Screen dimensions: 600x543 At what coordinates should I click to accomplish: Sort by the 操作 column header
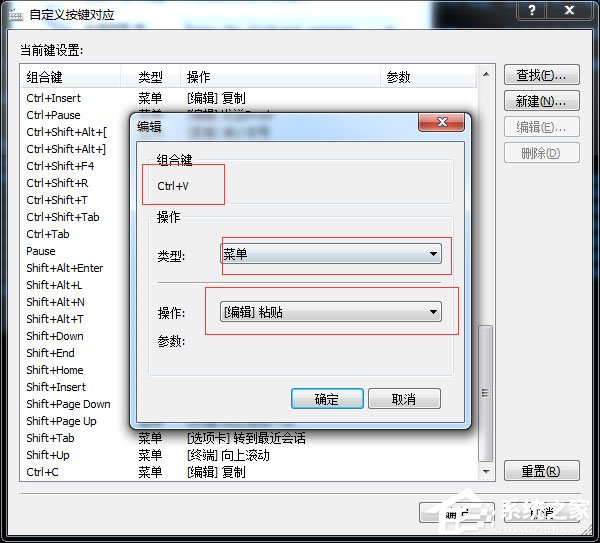pyautogui.click(x=280, y=77)
